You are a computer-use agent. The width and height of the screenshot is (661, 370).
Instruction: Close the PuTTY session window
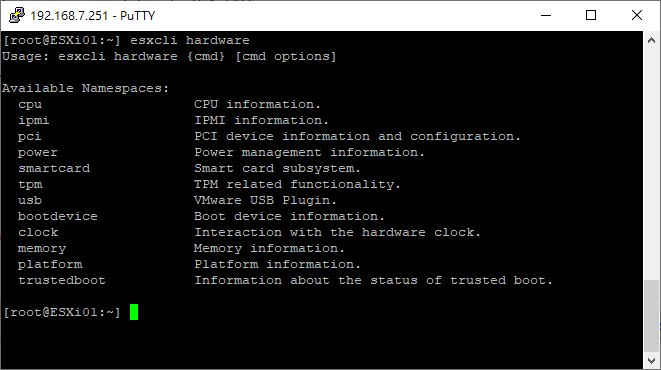637,15
